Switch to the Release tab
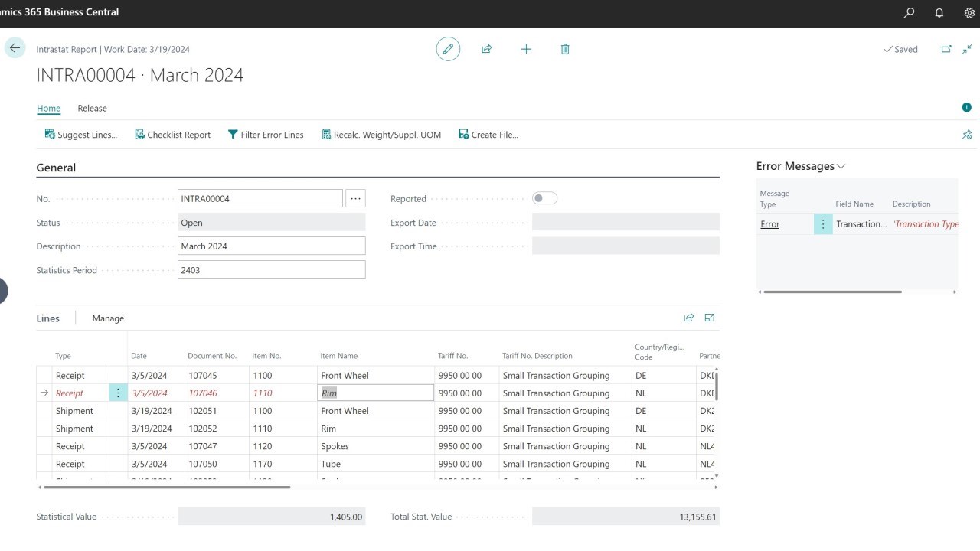 click(92, 109)
